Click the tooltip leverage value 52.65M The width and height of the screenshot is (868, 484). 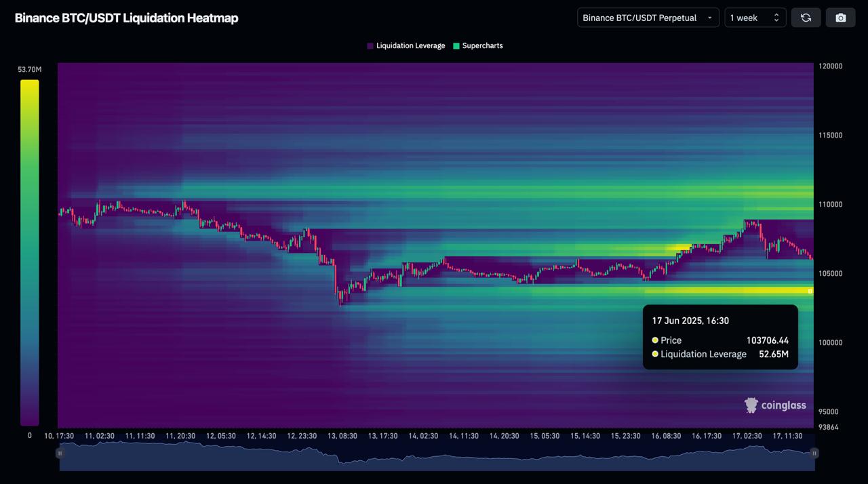pos(774,354)
